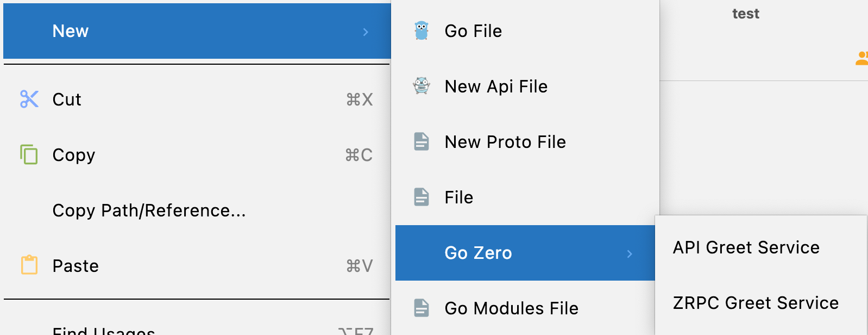
Task: Click the gopher icon next to New Api File
Action: coord(422,86)
